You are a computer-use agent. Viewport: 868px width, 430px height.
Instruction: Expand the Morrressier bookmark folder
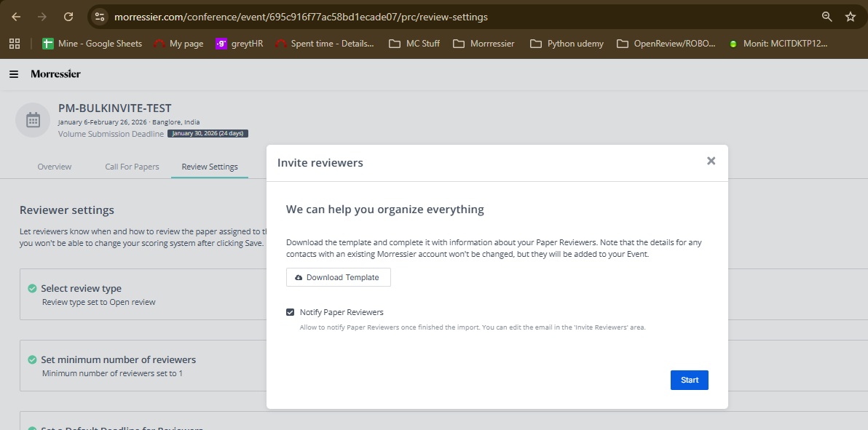484,44
